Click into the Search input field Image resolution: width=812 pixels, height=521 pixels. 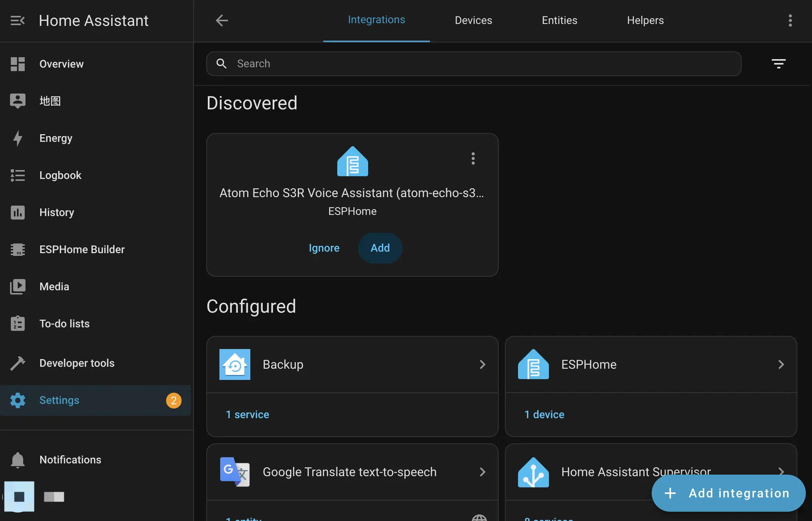[x=473, y=64]
